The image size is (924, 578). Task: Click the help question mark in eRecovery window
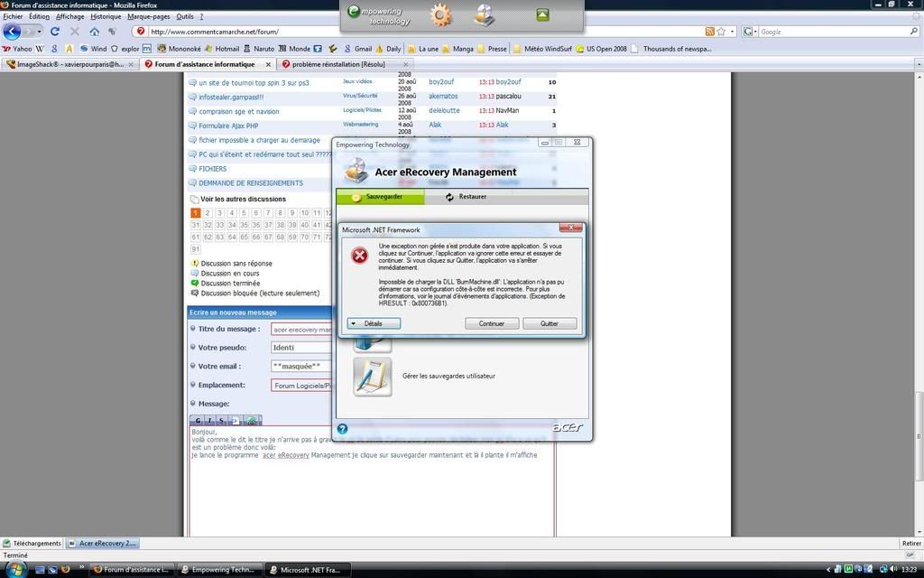342,429
